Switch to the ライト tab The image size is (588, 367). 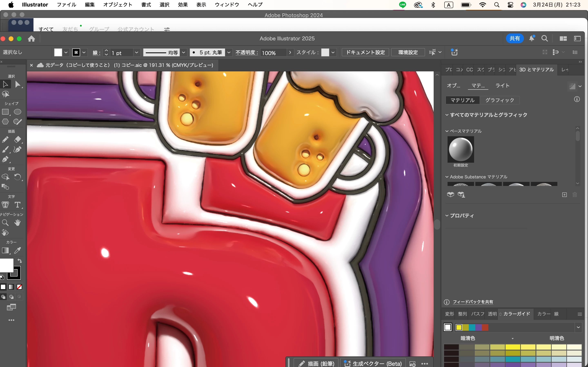[502, 85]
